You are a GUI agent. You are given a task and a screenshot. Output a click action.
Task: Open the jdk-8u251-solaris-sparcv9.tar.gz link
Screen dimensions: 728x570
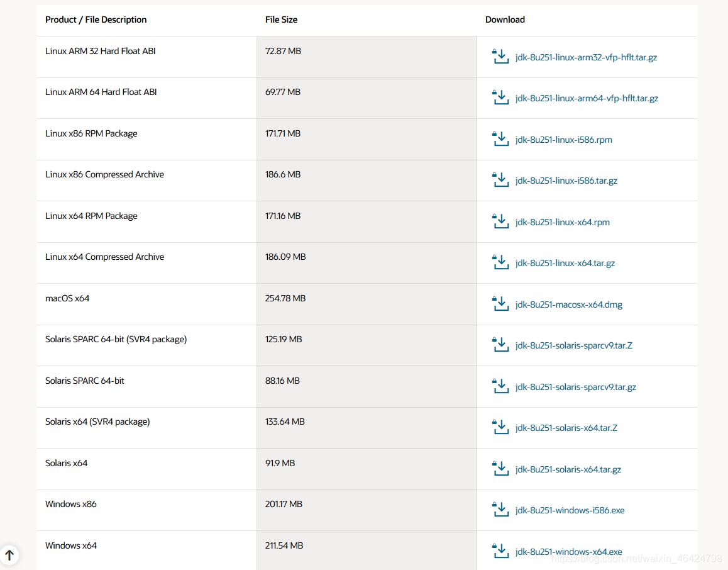tap(576, 387)
